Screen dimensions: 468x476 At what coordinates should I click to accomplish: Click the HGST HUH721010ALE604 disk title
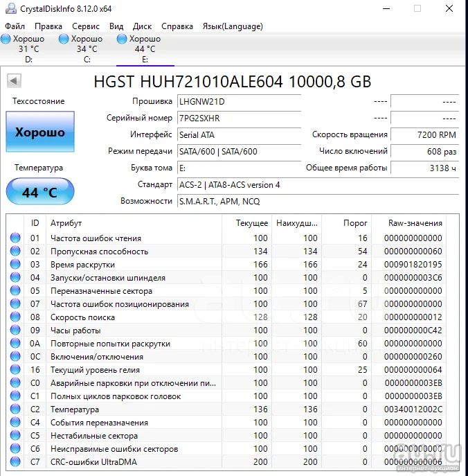233,82
